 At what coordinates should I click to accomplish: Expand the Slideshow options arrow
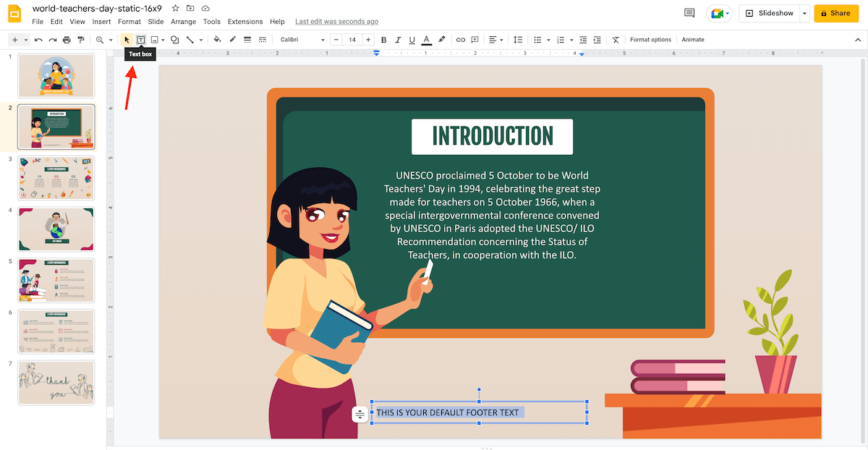pos(804,13)
